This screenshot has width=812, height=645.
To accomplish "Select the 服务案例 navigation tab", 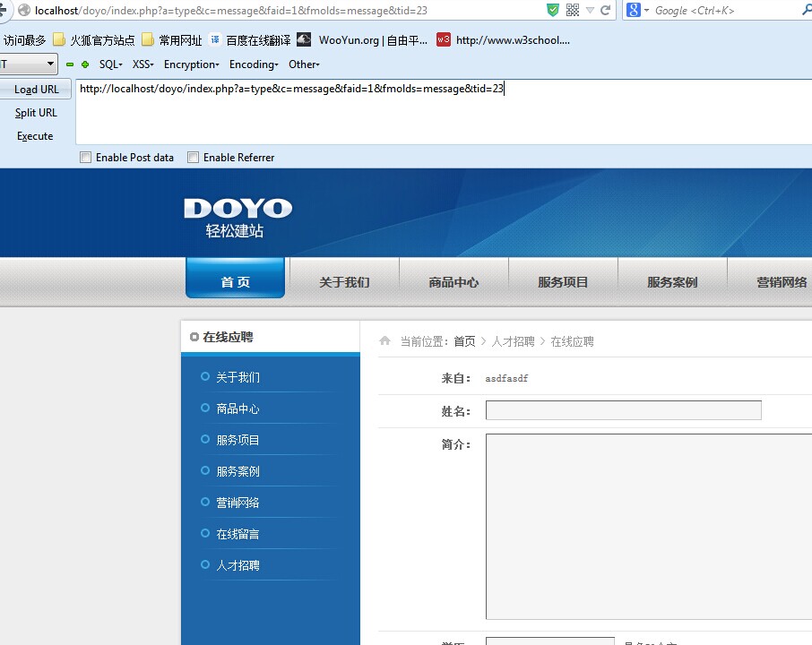I will pyautogui.click(x=672, y=282).
